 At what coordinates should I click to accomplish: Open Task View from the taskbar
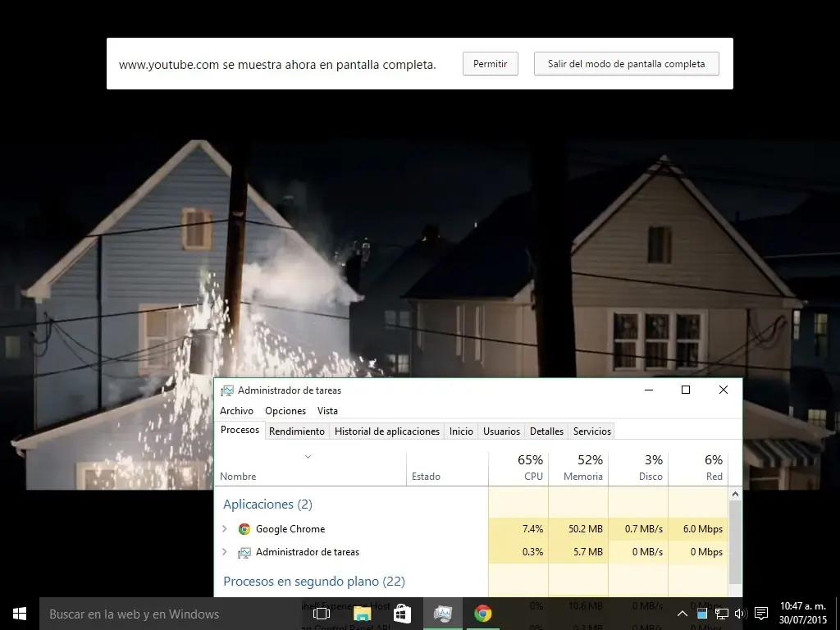pos(322,614)
